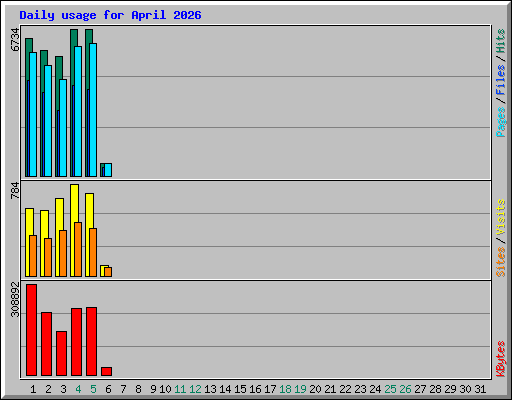Click the 'Daily usage for April 2026' title
512x400 pixels.
click(x=110, y=15)
